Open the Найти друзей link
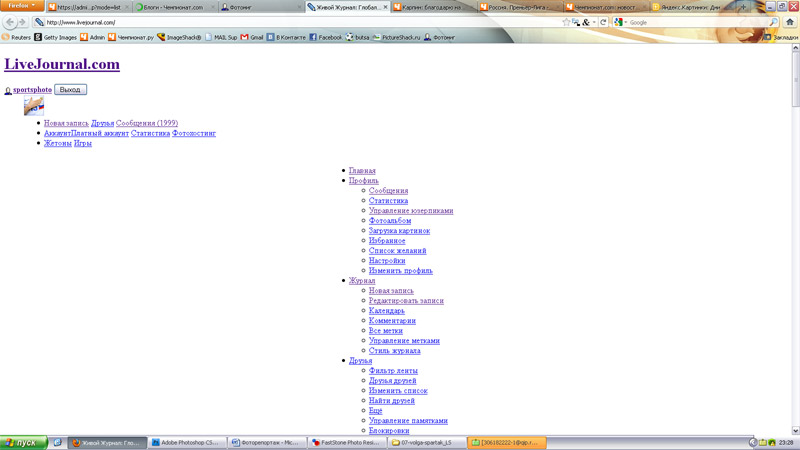The image size is (800, 450). pos(392,401)
